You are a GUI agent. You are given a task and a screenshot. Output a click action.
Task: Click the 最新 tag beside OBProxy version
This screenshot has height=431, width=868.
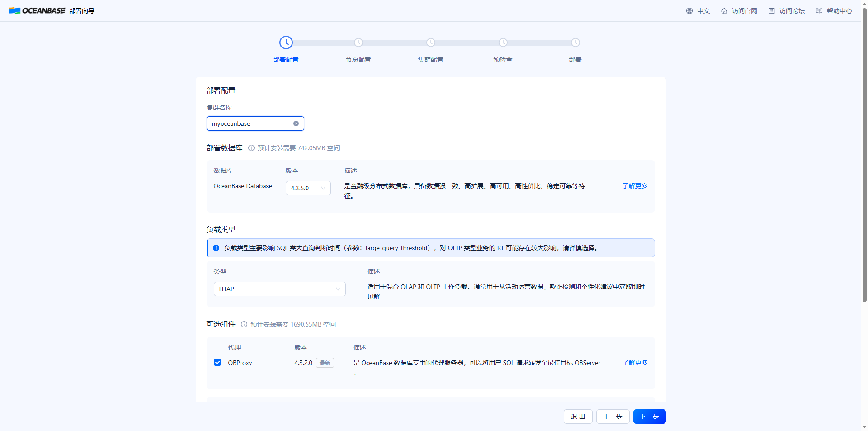(325, 363)
